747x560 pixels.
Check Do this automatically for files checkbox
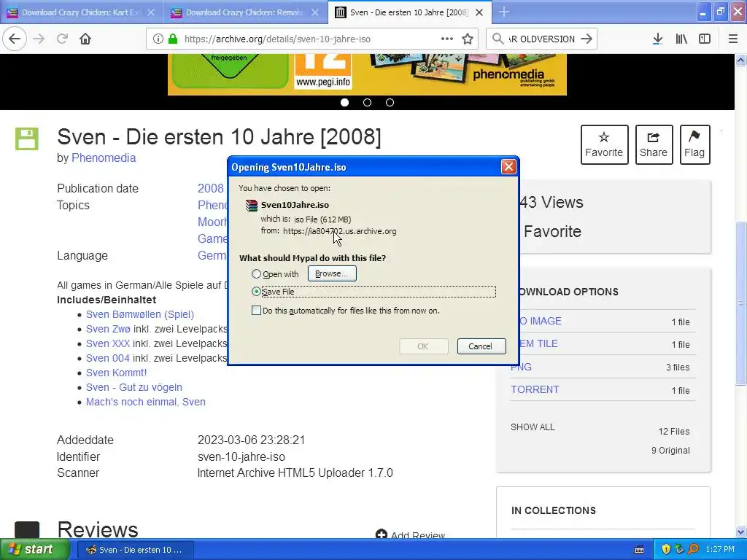tap(256, 311)
